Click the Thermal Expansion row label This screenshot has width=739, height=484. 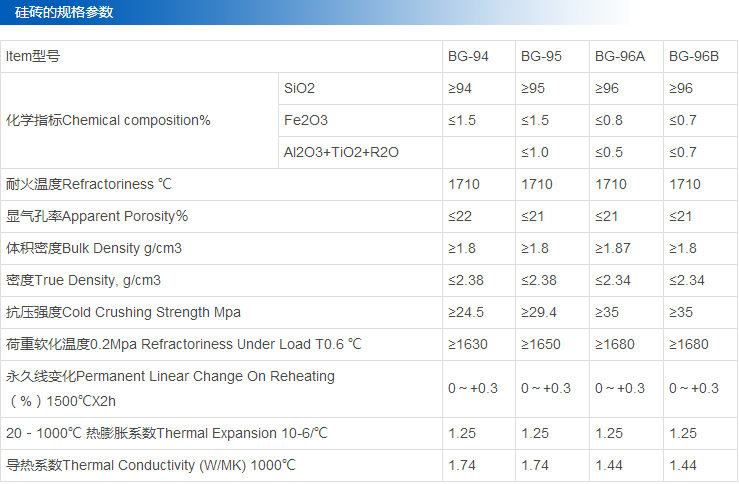tap(167, 433)
